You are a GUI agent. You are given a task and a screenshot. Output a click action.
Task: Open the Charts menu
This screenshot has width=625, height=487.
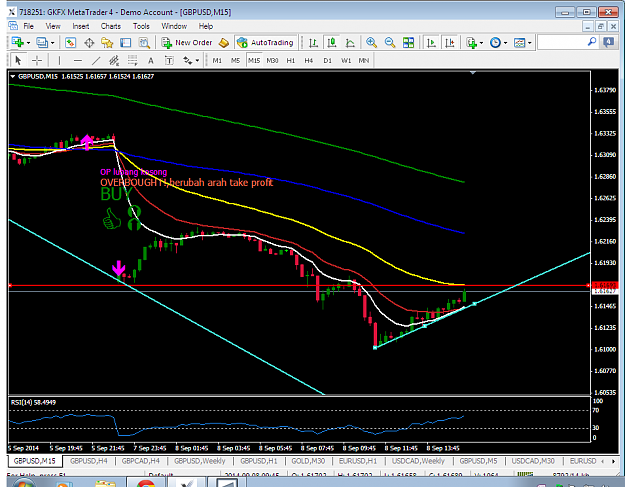click(x=110, y=26)
